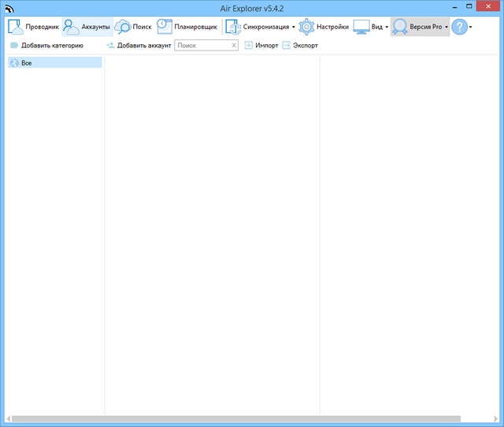Viewport: 504px width, 427px height.
Task: Focus the Поиск account filter field
Action: pos(202,46)
